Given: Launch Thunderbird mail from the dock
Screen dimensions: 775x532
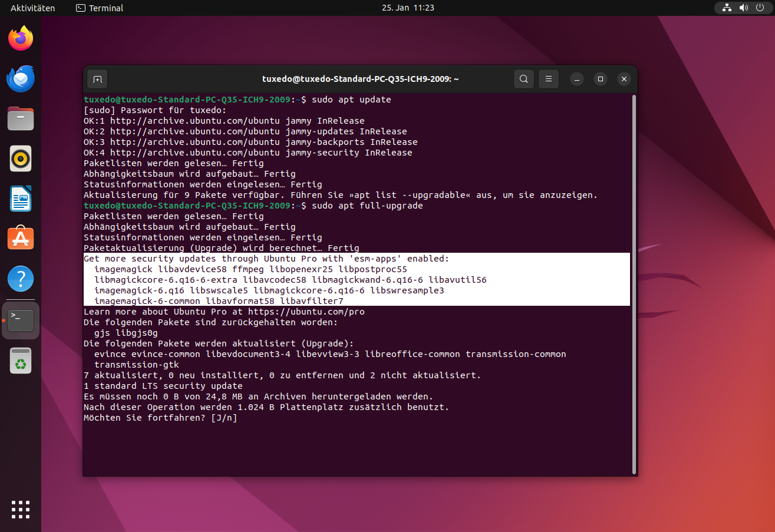Looking at the screenshot, I should [21, 78].
